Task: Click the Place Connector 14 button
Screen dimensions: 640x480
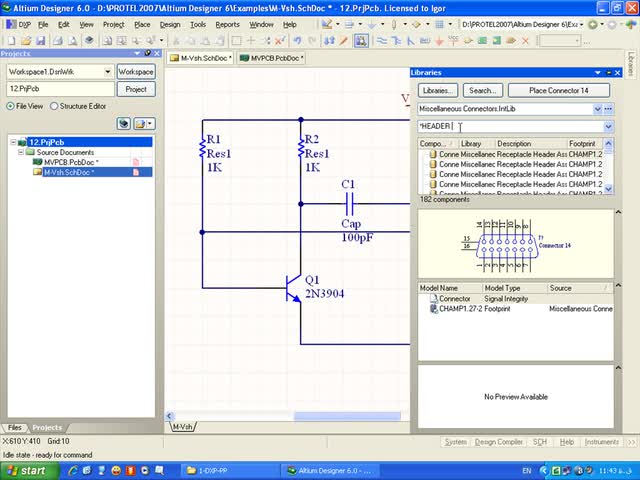Action: pos(558,90)
